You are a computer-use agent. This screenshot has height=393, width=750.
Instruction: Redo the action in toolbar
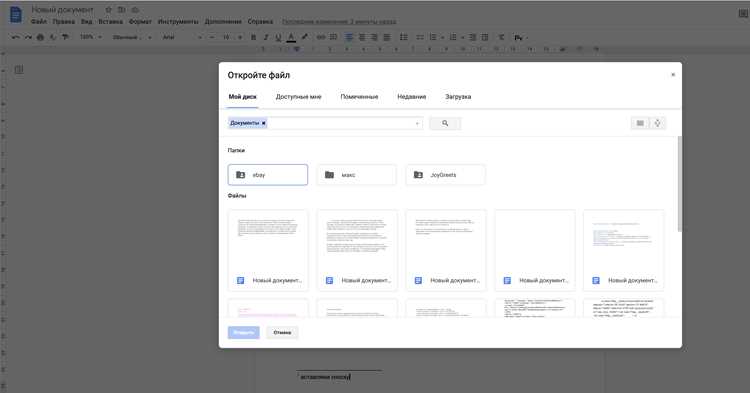tap(28, 37)
